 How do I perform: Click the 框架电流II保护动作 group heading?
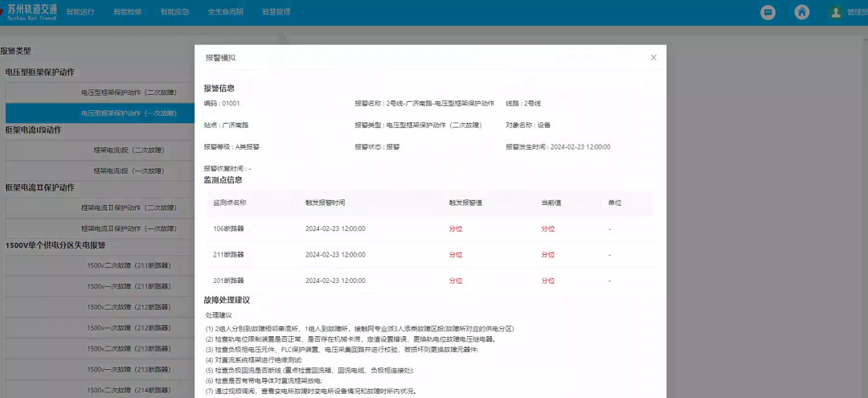(40, 187)
